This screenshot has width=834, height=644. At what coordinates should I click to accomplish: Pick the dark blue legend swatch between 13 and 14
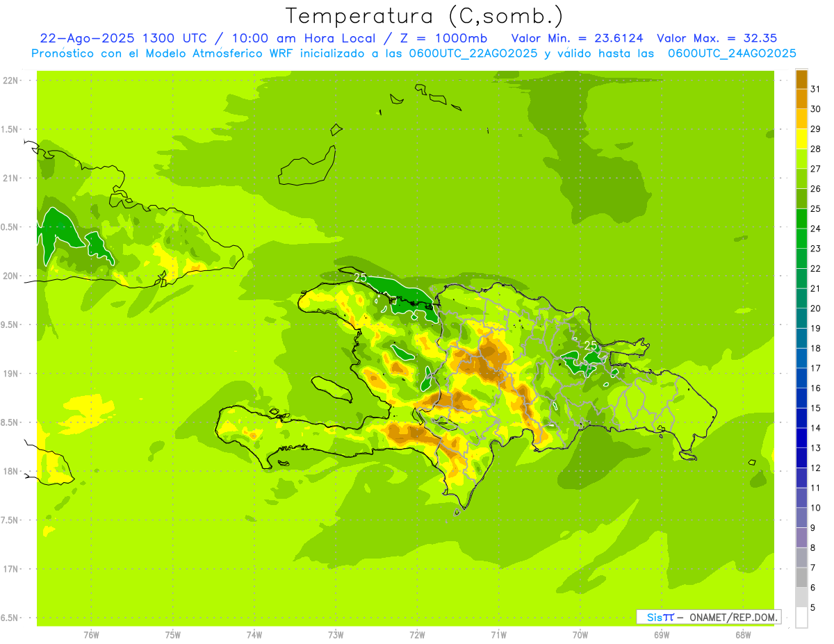click(x=801, y=438)
